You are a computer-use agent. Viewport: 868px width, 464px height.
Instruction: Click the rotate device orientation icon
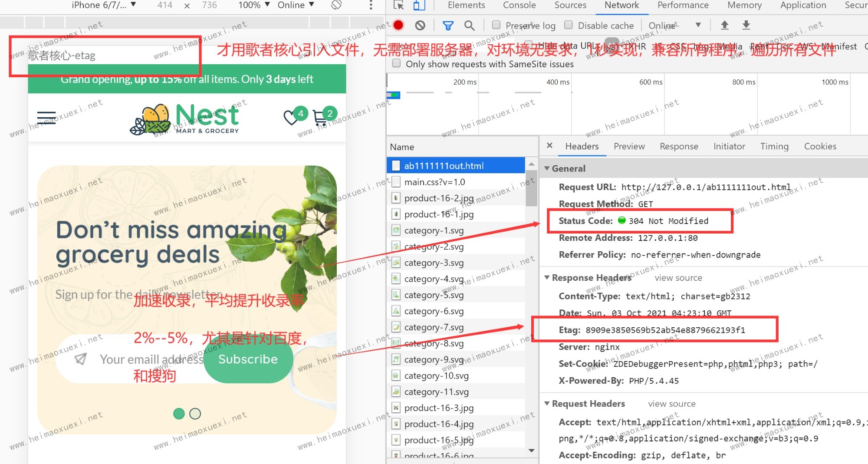336,5
